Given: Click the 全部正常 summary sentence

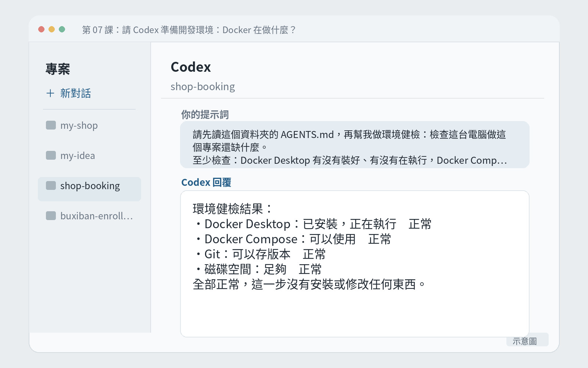Looking at the screenshot, I should (309, 284).
